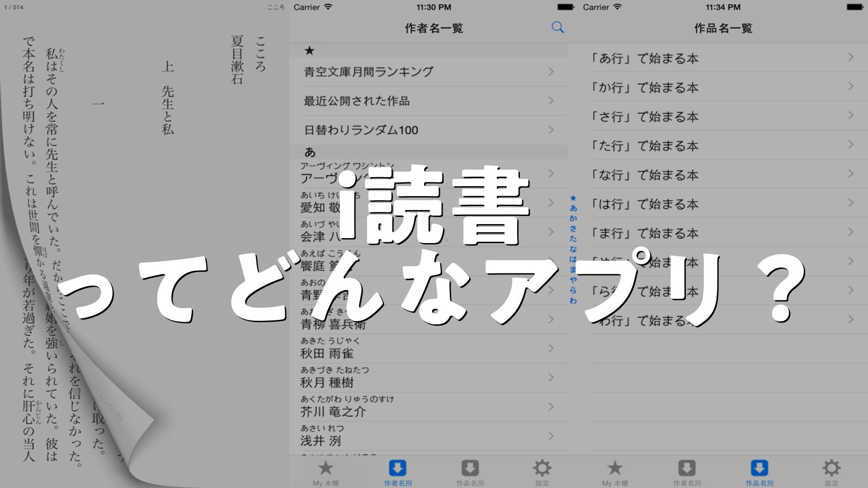Screen dimensions: 868x488
Task: Open 設定 gear in author screen
Action: coord(542,473)
